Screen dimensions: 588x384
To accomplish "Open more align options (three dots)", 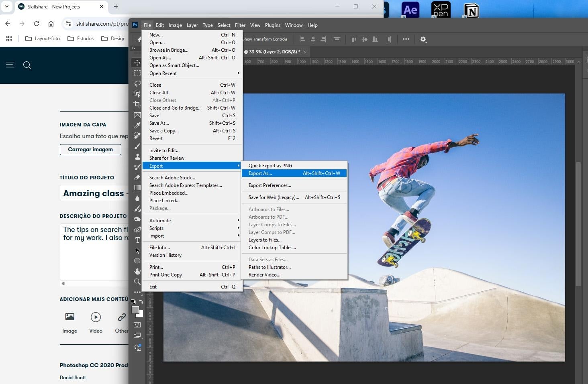I will (406, 39).
